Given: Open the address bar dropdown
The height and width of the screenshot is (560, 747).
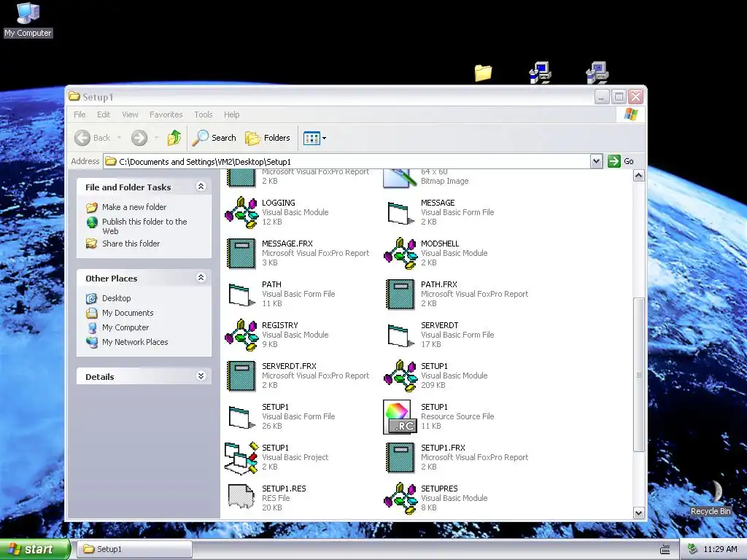Looking at the screenshot, I should [x=596, y=161].
